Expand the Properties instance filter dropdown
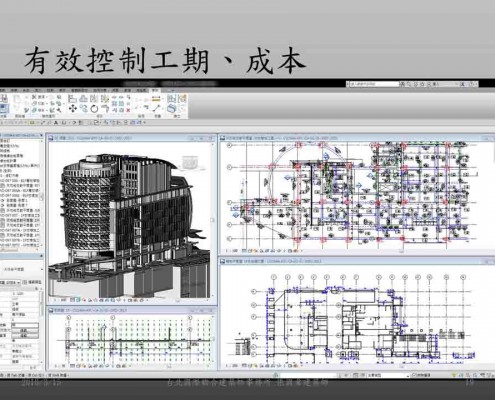This screenshot has width=495, height=400. (11, 282)
